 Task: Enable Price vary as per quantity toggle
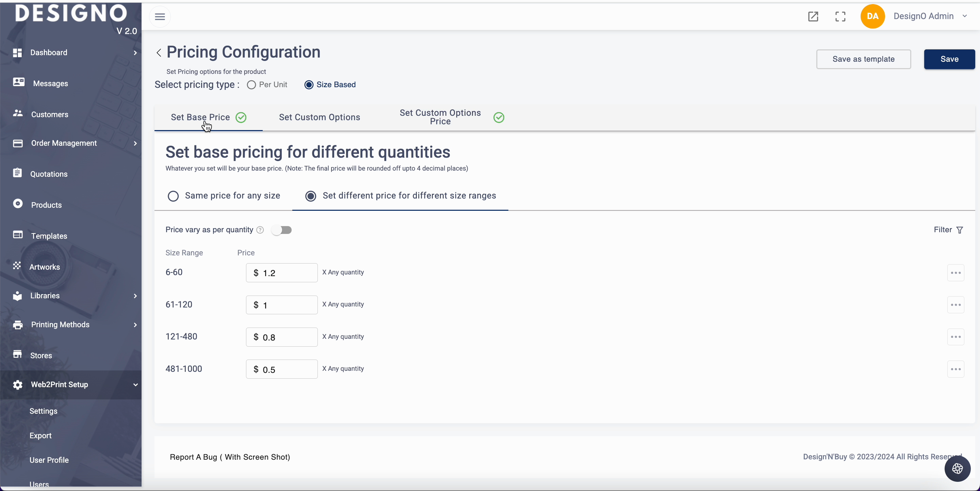[x=282, y=230]
